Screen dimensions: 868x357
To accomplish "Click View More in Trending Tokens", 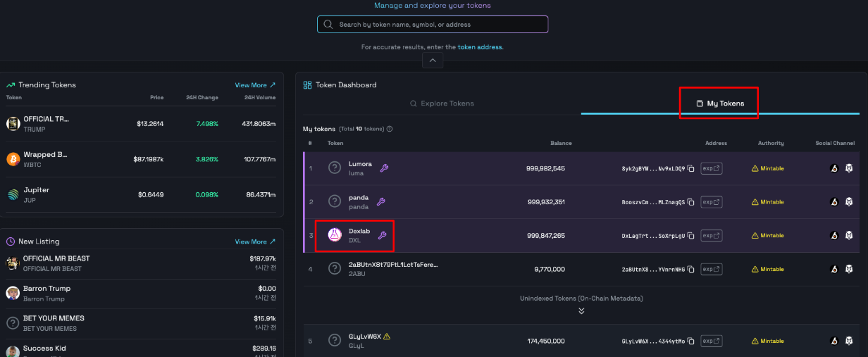I will coord(255,85).
